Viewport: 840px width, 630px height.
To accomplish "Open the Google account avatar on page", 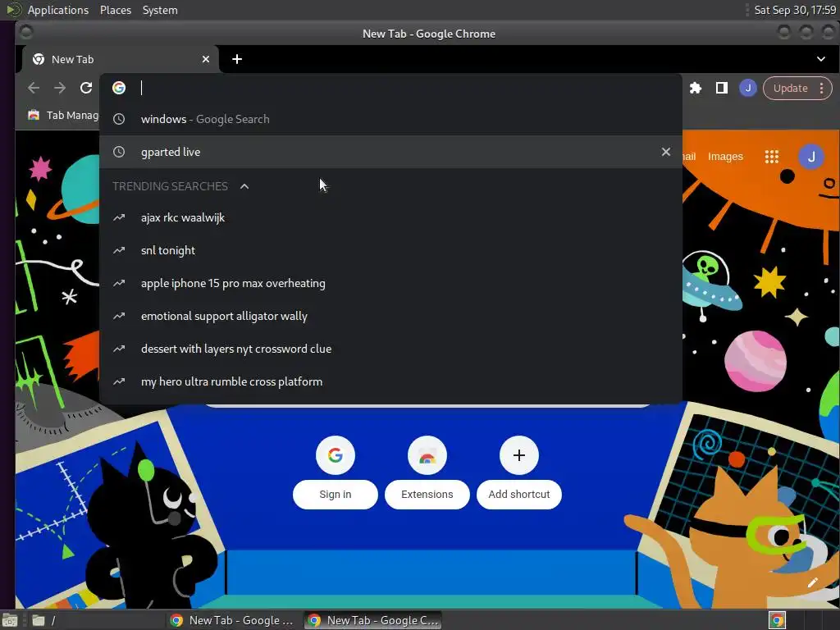I will click(811, 157).
